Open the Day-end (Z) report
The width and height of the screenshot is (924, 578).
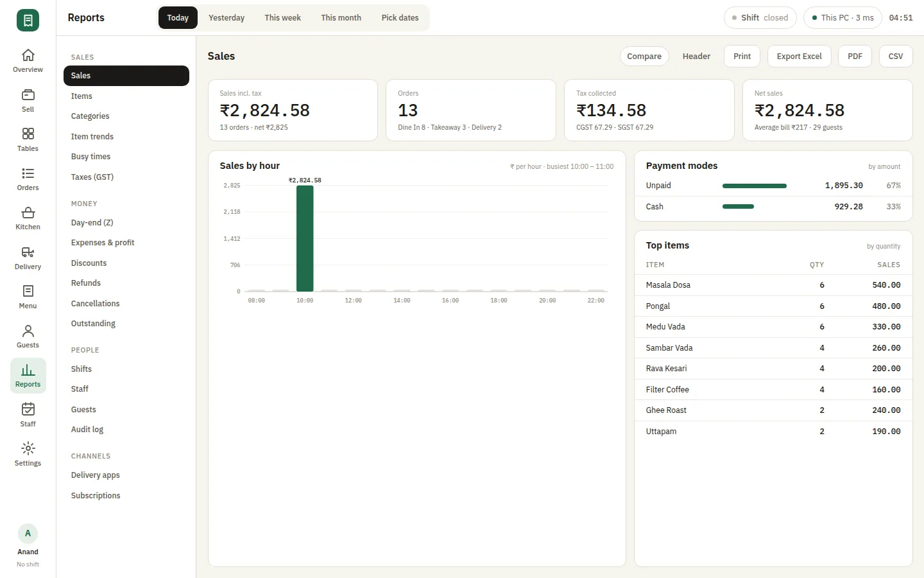tap(126, 223)
